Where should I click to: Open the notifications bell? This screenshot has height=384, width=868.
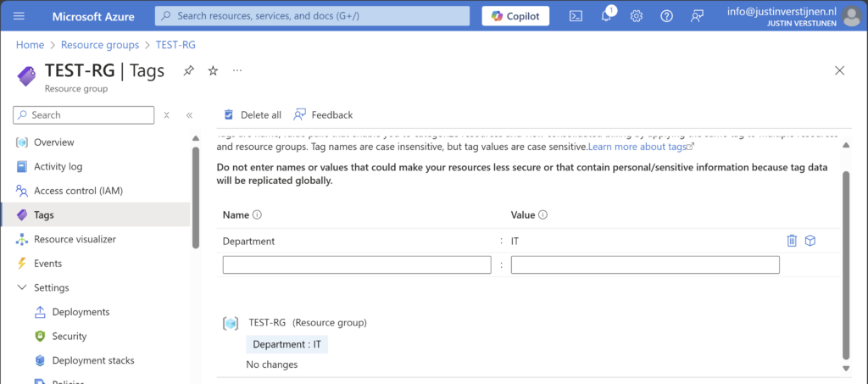coord(606,16)
